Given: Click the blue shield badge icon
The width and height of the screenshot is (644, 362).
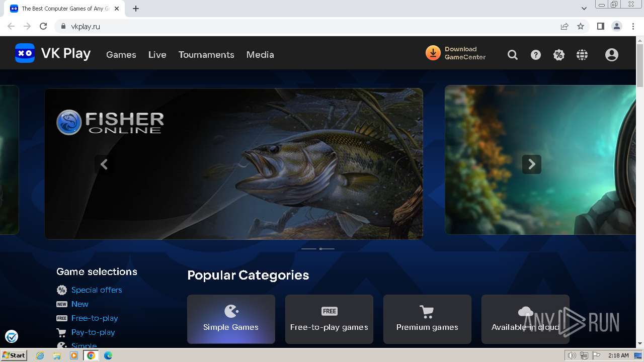Looking at the screenshot, I should [x=11, y=336].
